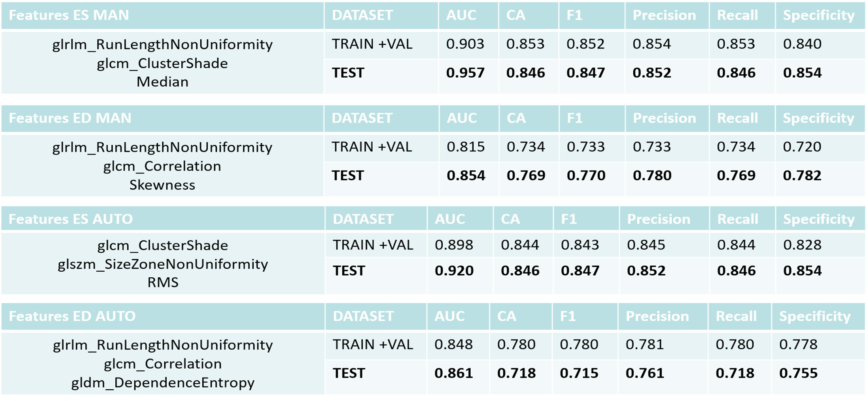Select the TEST Specificity value 0.755

pyautogui.click(x=798, y=373)
